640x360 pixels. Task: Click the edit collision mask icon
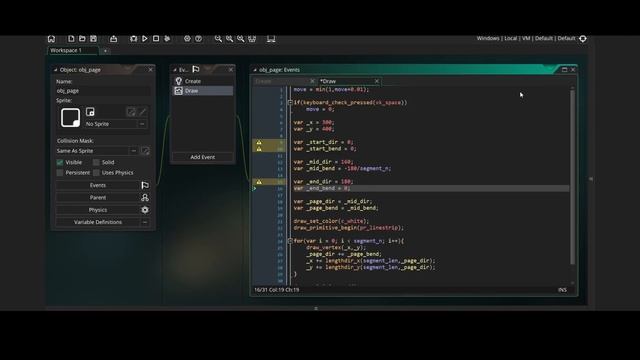145,151
